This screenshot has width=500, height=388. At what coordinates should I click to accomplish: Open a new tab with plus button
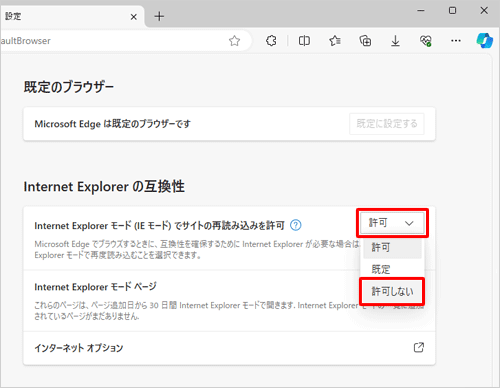point(159,16)
